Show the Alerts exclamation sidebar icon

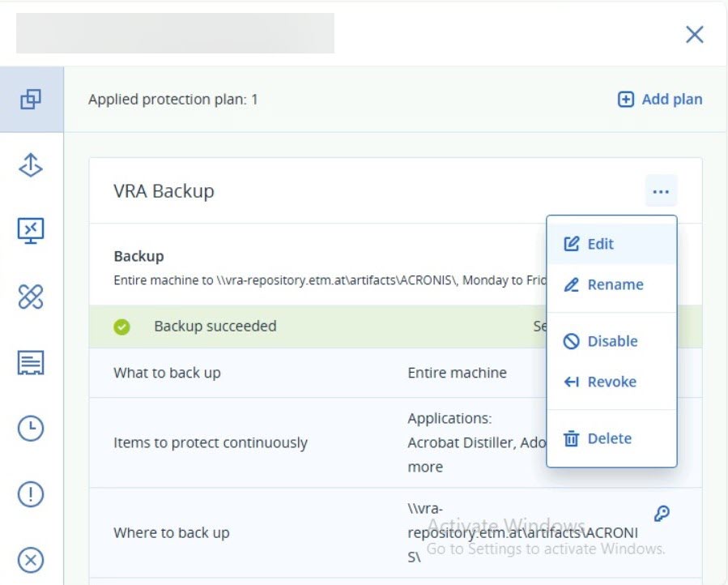coord(31,494)
